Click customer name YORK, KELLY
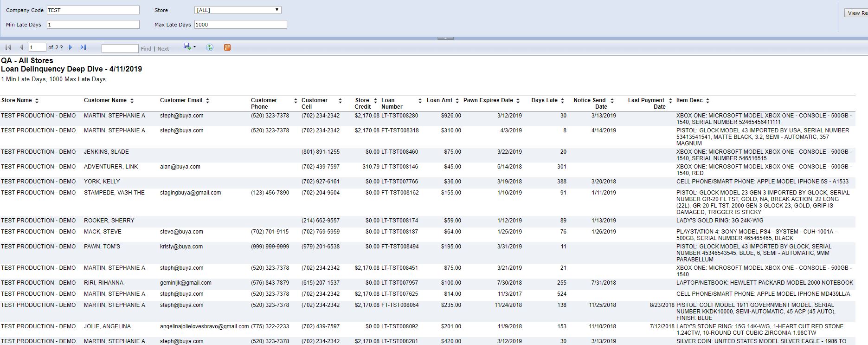 coord(102,182)
